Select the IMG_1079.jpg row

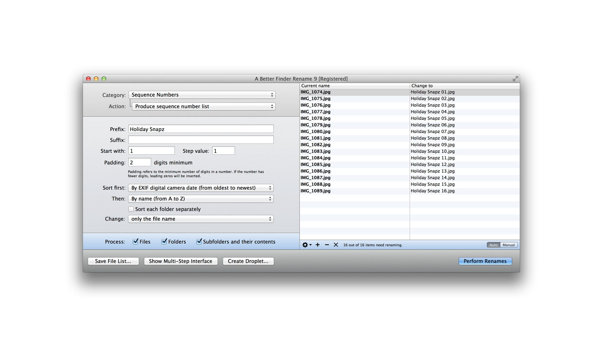(x=410, y=125)
